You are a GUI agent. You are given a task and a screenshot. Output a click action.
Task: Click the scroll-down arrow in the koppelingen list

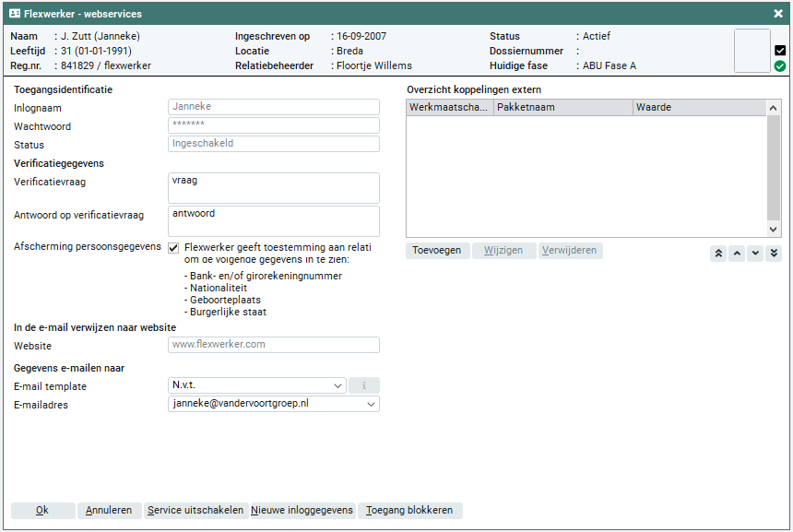point(774,229)
